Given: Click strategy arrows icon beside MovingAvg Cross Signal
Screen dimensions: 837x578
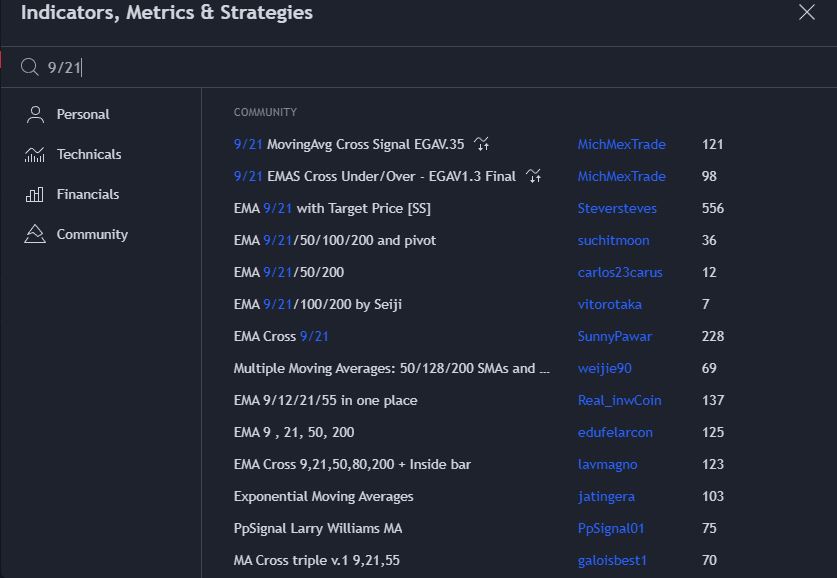Looking at the screenshot, I should (x=482, y=144).
